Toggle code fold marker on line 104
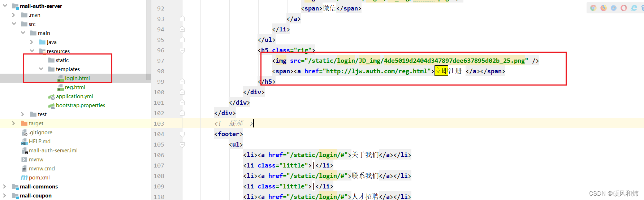Screen dimensions: 644x200 coord(182,134)
